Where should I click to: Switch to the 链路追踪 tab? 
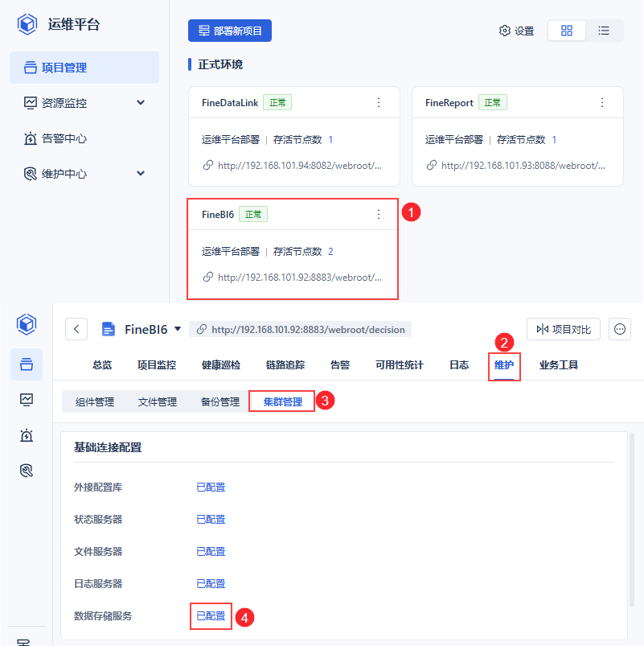(x=285, y=365)
